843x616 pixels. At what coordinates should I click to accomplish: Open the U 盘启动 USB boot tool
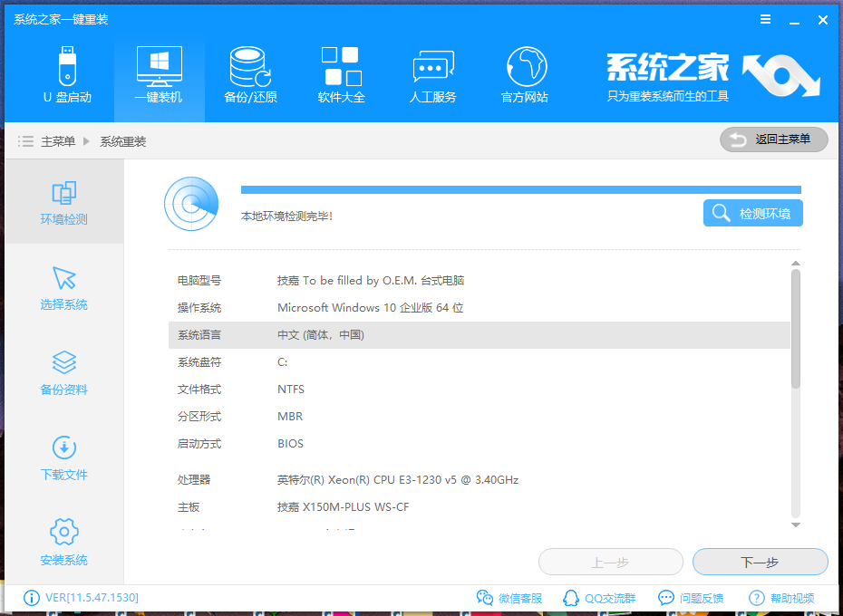(67, 75)
